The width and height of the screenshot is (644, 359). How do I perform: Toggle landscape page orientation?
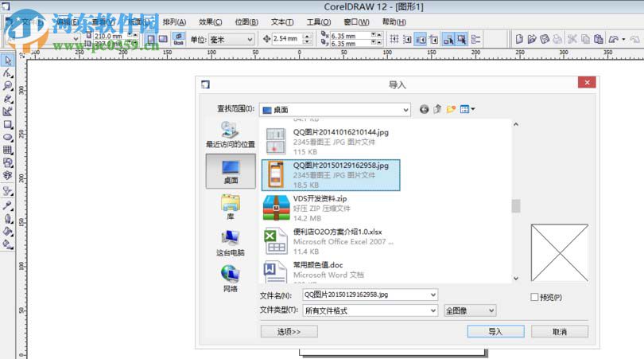164,40
